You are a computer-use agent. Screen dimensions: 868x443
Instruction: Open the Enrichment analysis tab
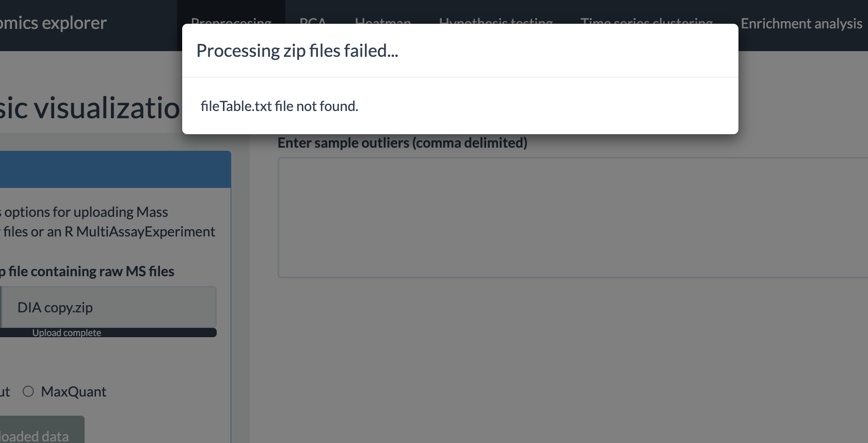coord(801,23)
